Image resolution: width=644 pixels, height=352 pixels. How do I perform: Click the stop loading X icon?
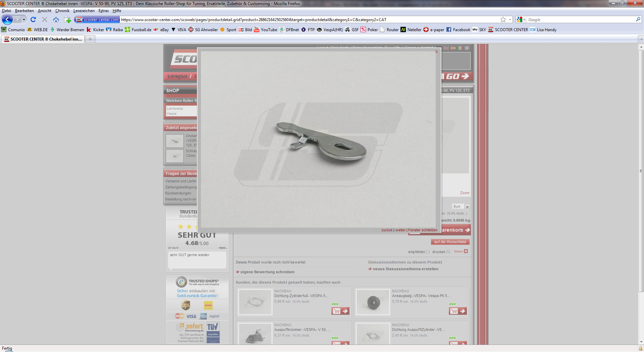[x=45, y=19]
